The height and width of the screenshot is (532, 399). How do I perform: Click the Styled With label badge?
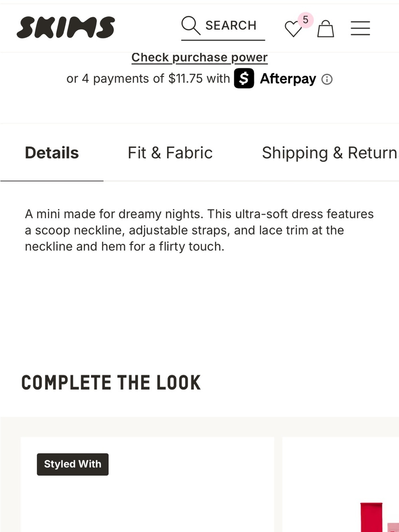coord(73,464)
